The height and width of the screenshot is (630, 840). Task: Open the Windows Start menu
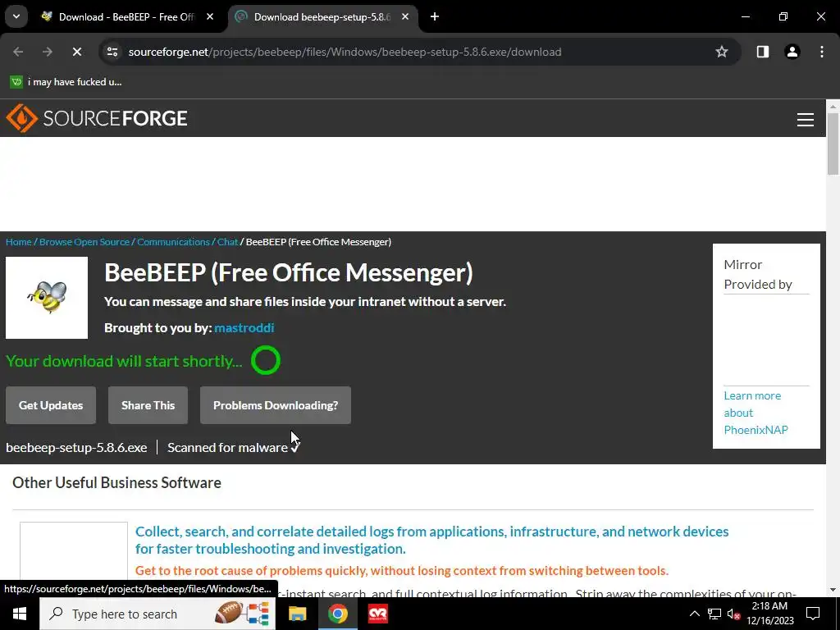[x=20, y=614]
